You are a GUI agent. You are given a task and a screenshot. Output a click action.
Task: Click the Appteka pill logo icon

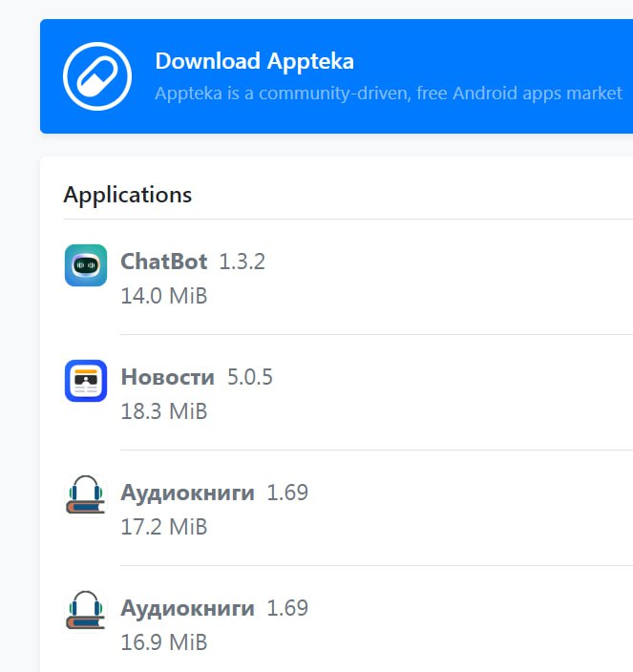(96, 76)
